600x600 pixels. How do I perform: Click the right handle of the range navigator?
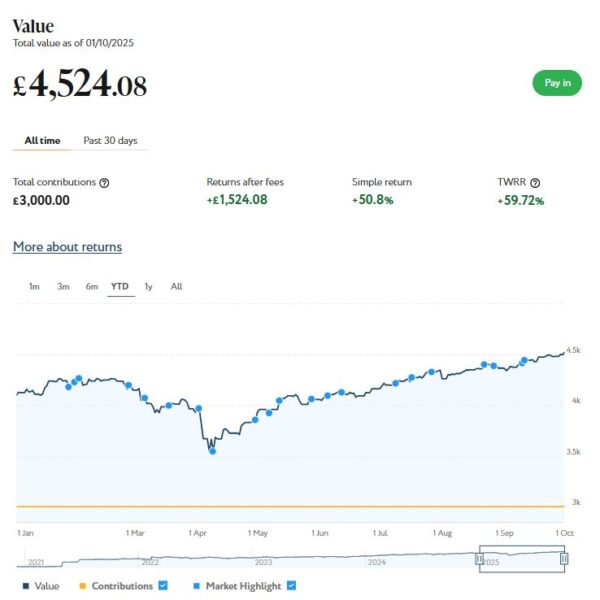coord(564,559)
